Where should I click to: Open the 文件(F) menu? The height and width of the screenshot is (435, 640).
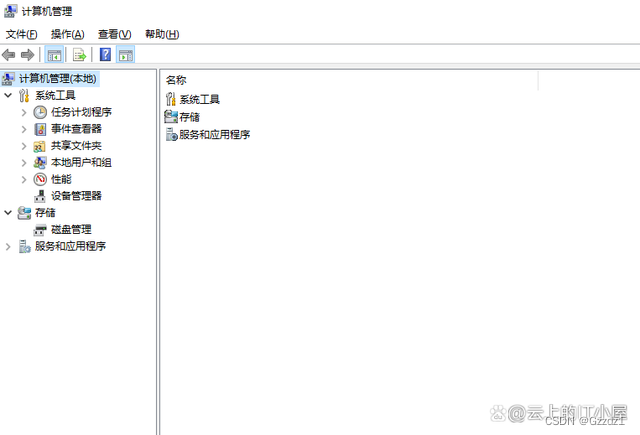click(21, 34)
